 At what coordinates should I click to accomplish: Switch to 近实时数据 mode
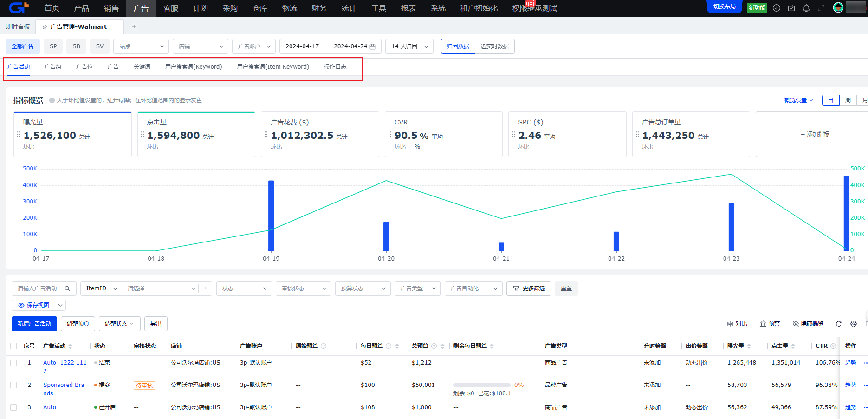[495, 46]
